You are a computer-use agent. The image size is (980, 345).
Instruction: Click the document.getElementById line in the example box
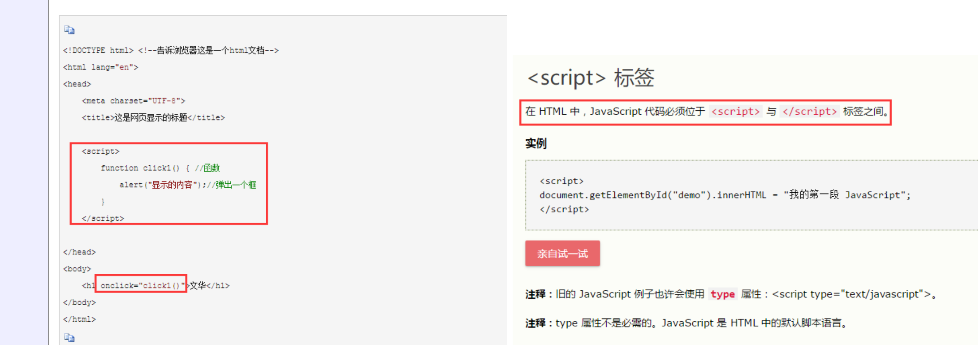tap(725, 195)
